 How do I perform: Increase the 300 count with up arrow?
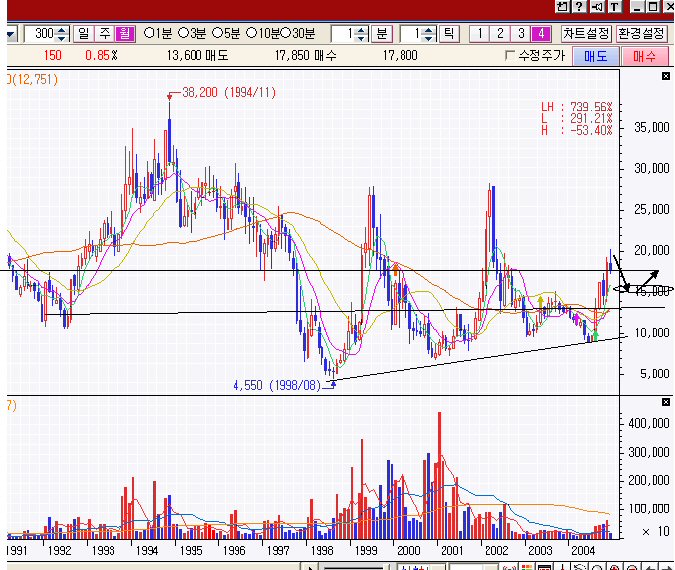click(x=62, y=30)
